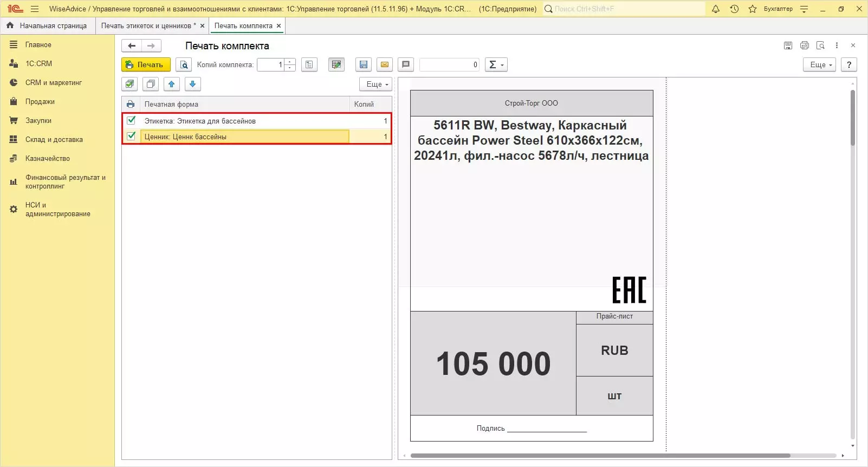Viewport: 868px width, 467px height.
Task: Open the main hamburger menu
Action: (35, 9)
